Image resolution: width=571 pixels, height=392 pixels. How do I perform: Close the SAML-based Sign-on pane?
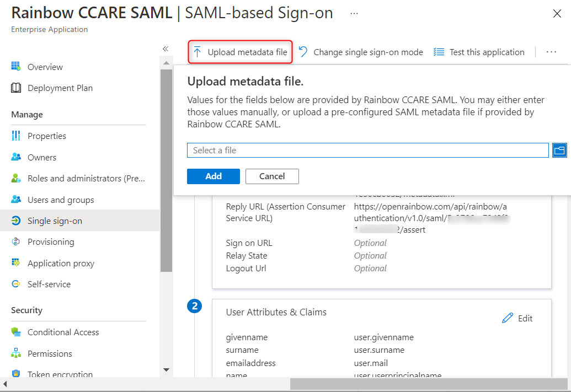pyautogui.click(x=557, y=14)
